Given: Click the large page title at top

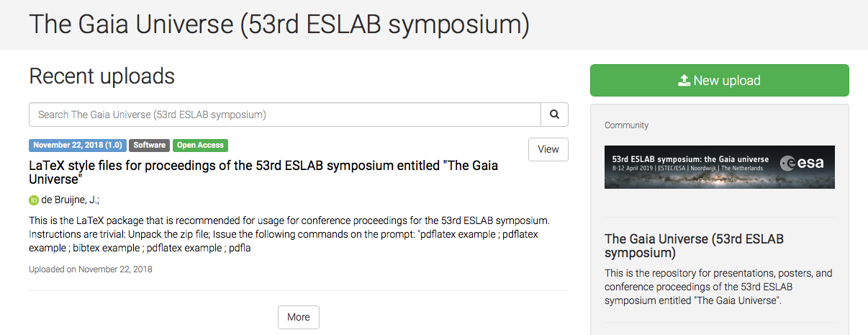Looking at the screenshot, I should pos(279,24).
